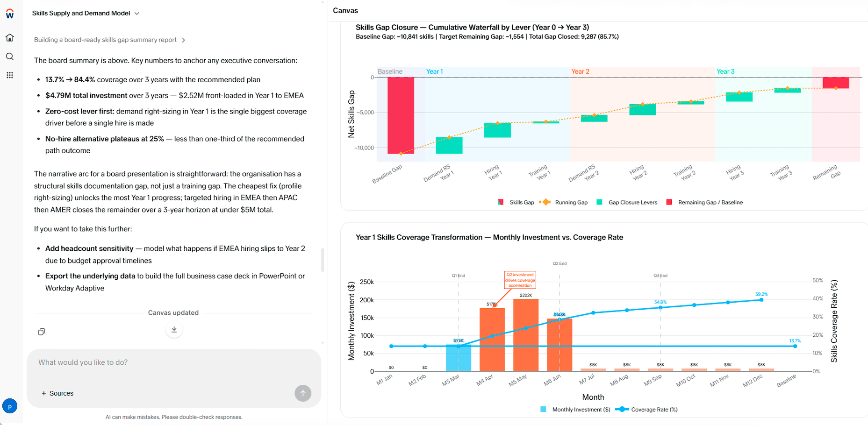Open the Skills Supply and Demand Model dropdown

[86, 13]
